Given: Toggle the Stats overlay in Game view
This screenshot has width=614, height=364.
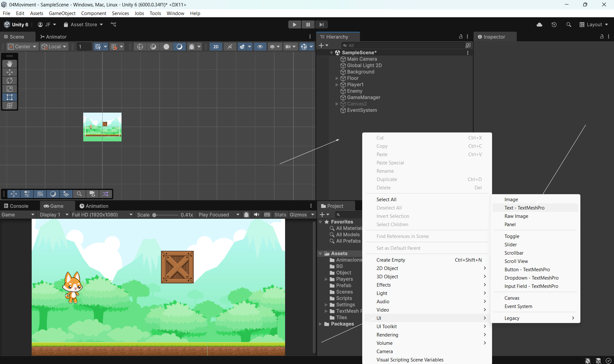Looking at the screenshot, I should (x=280, y=215).
